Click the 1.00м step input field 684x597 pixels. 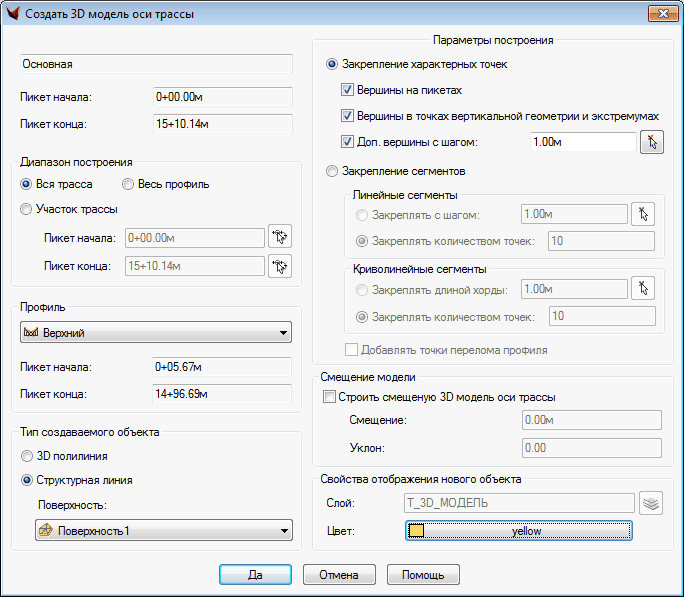583,143
